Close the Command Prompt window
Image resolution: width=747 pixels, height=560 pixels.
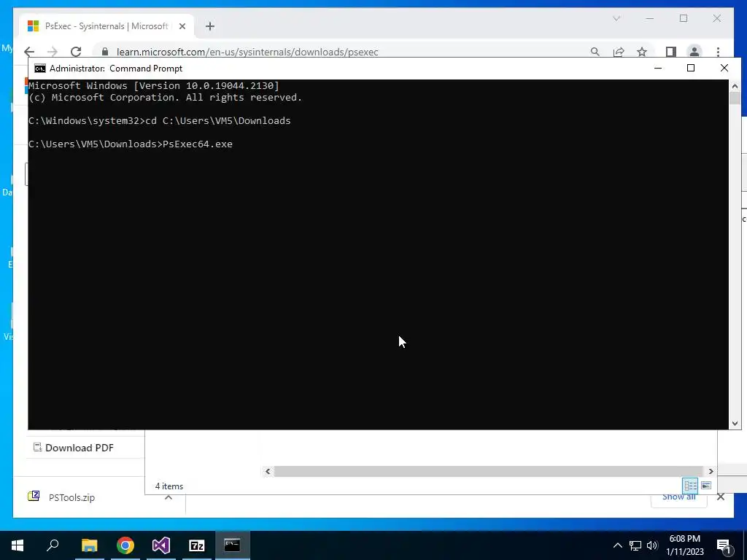724,68
